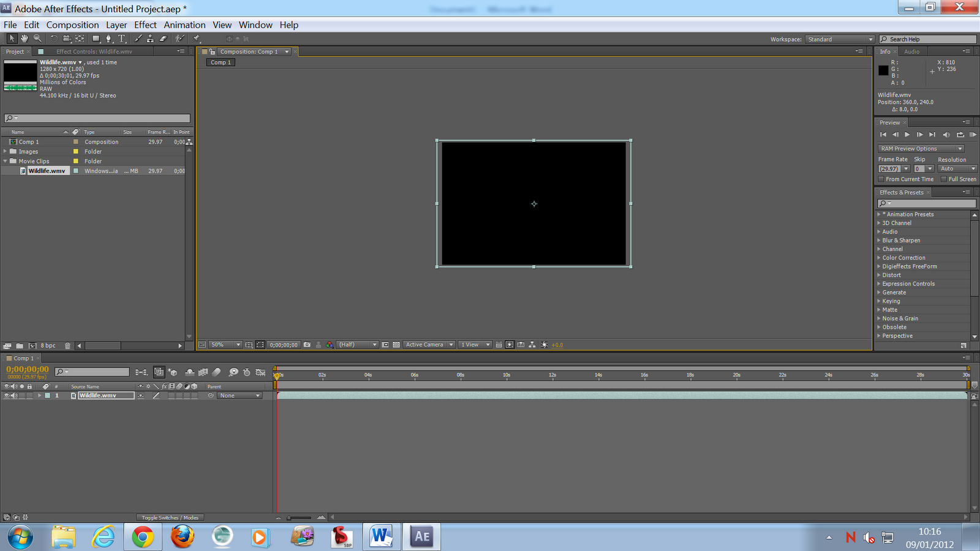
Task: Select the Hand tool
Action: click(24, 39)
